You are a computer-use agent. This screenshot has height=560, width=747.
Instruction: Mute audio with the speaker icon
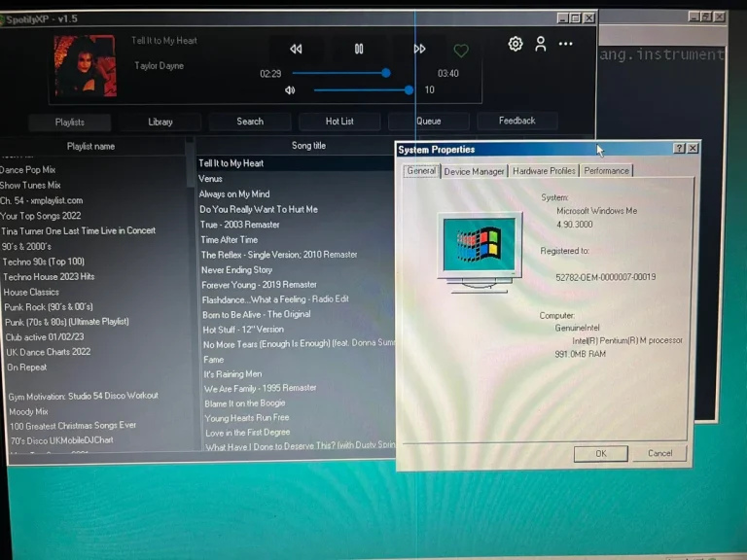click(290, 90)
